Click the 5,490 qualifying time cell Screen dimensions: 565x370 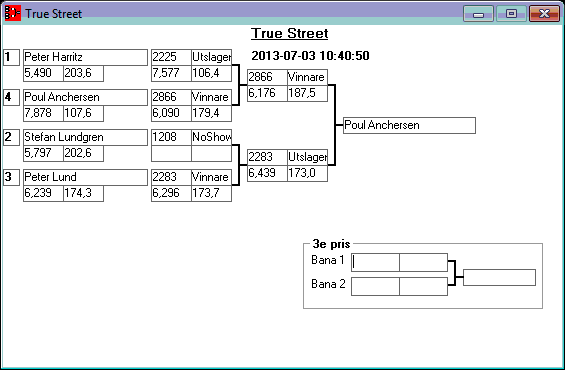click(43, 73)
